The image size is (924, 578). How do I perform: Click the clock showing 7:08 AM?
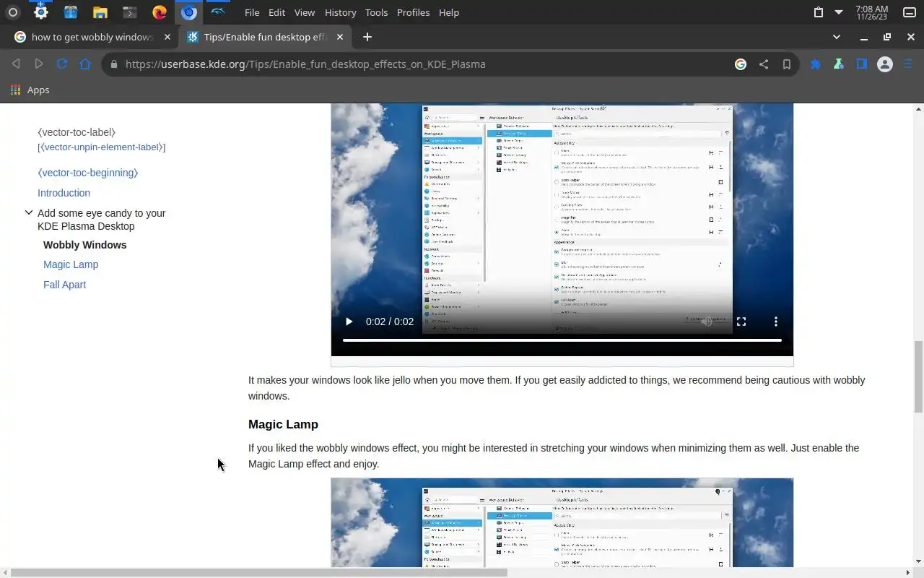coord(871,12)
